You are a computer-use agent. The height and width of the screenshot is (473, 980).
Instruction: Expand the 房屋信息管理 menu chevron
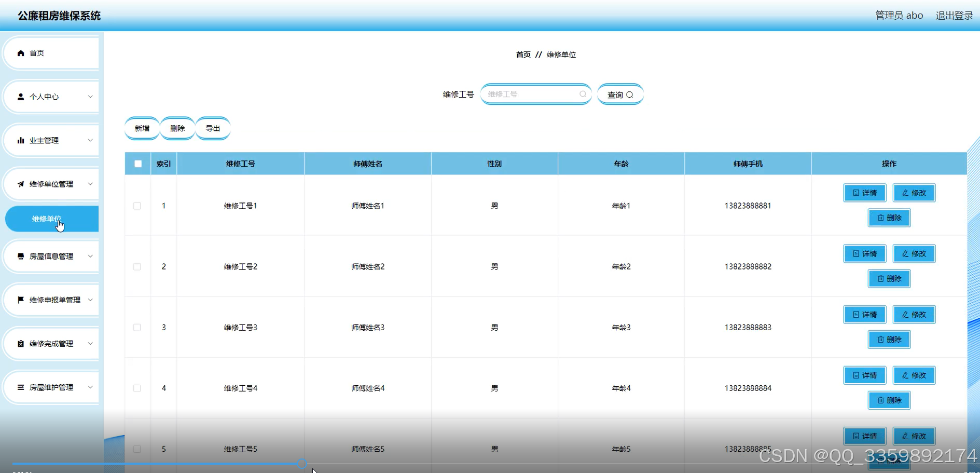click(90, 256)
